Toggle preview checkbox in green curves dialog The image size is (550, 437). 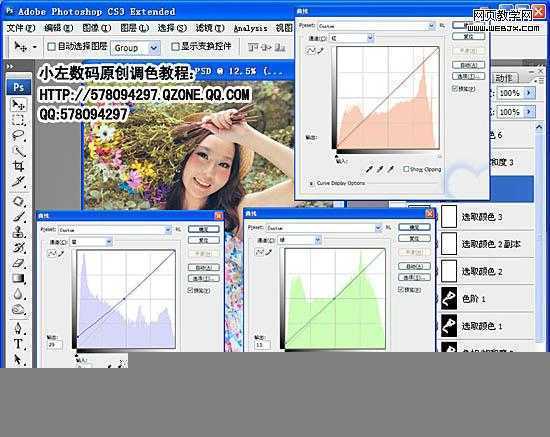point(401,290)
